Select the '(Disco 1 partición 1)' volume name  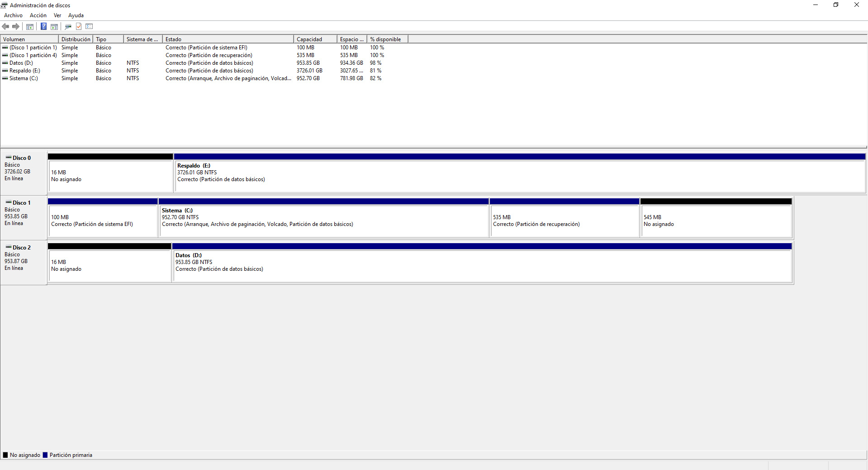(x=33, y=48)
